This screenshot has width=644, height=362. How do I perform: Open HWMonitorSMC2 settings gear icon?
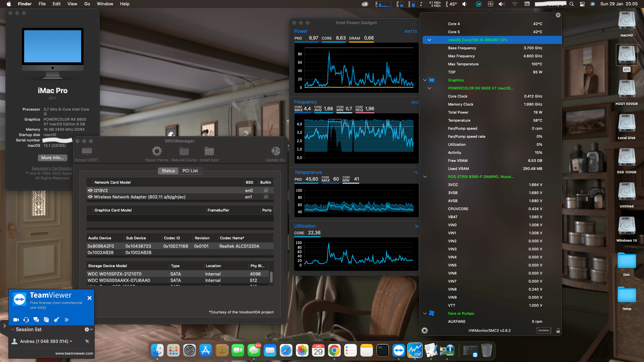425,330
